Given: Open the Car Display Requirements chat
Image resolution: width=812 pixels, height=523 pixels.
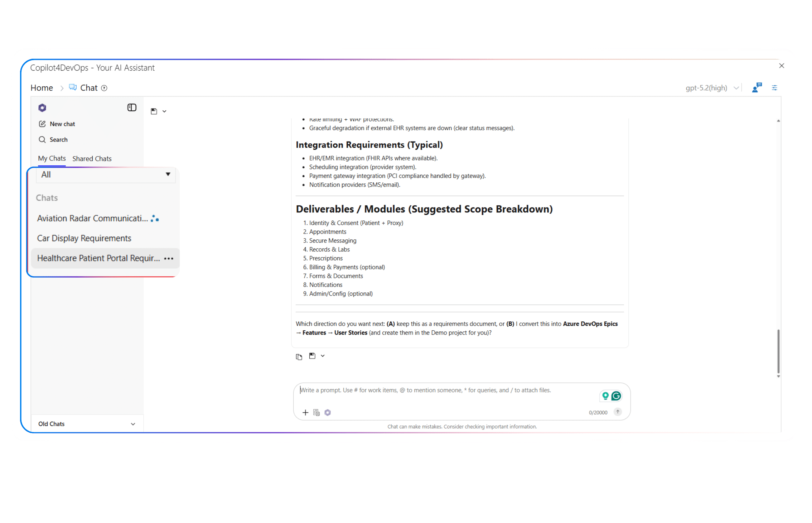Looking at the screenshot, I should click(x=84, y=238).
